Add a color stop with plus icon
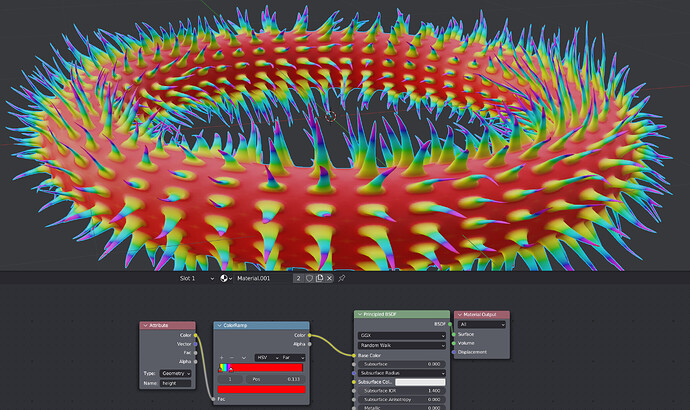Screen dimensions: 690x410 click(222, 358)
